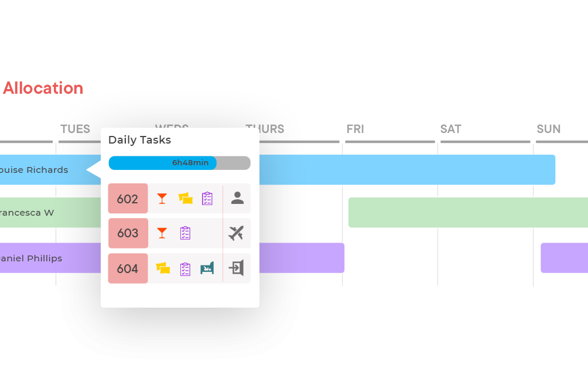Click the airplane status icon for room 603

click(236, 233)
